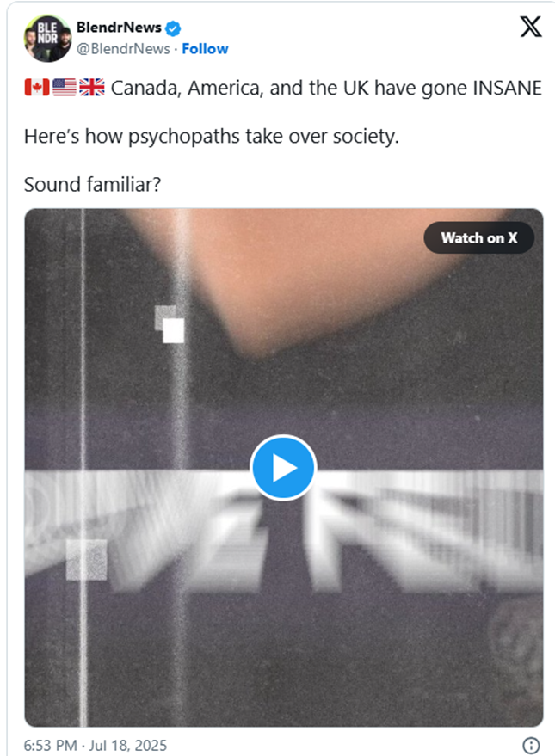Screen dimensions: 555x756
Task: Click the Canada flag emoji
Action: click(x=36, y=88)
